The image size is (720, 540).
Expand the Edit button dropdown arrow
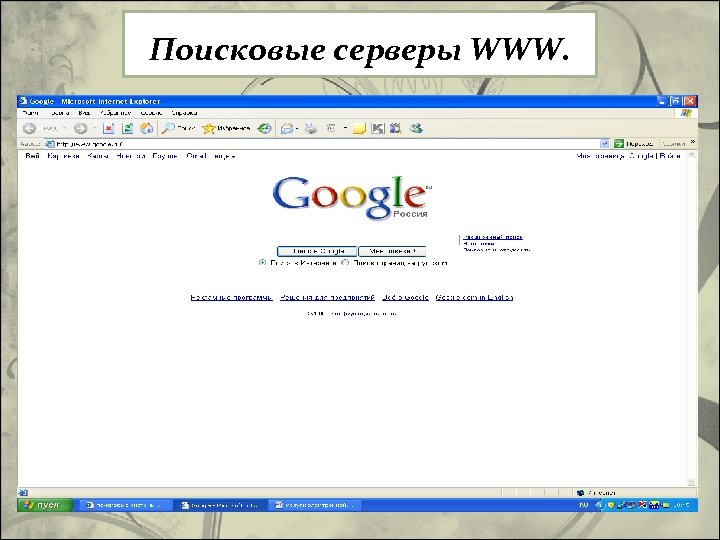[x=345, y=129]
